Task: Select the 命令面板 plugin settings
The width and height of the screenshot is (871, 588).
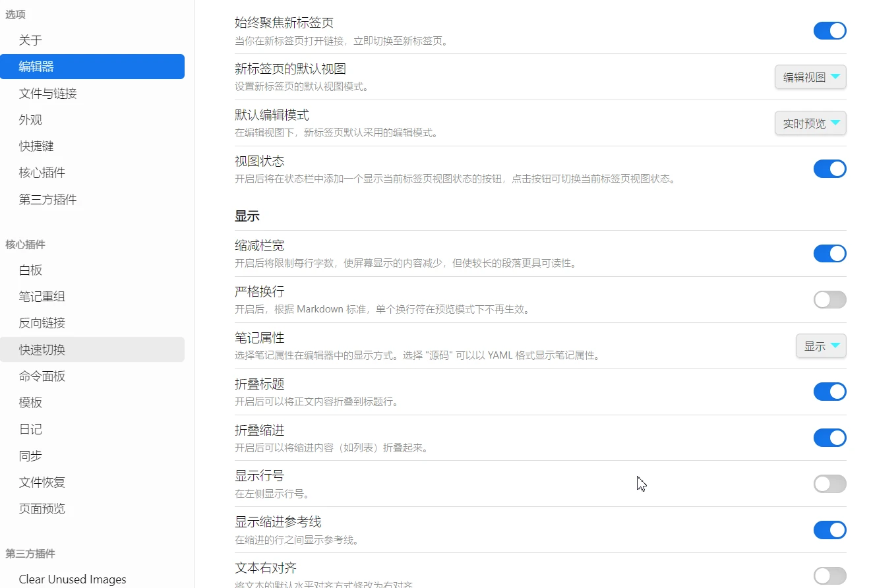Action: (x=42, y=376)
